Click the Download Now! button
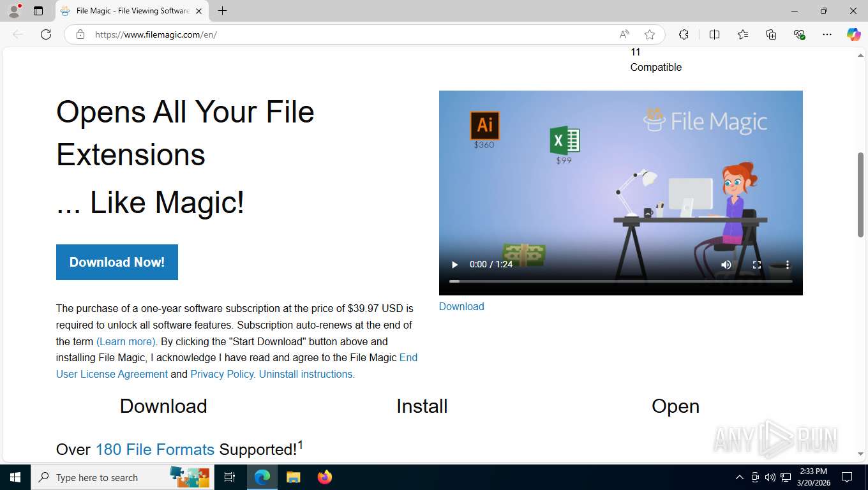The width and height of the screenshot is (868, 490). click(x=117, y=262)
